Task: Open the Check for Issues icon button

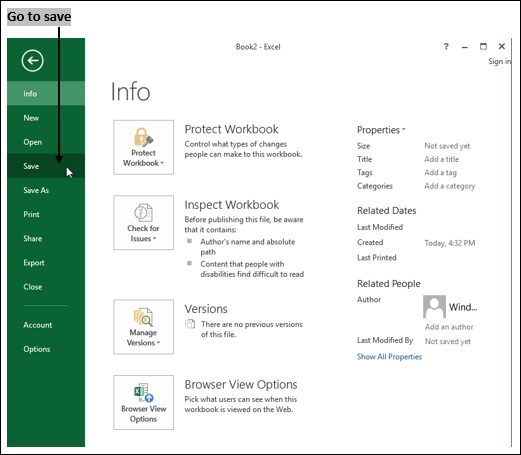Action: [x=143, y=223]
